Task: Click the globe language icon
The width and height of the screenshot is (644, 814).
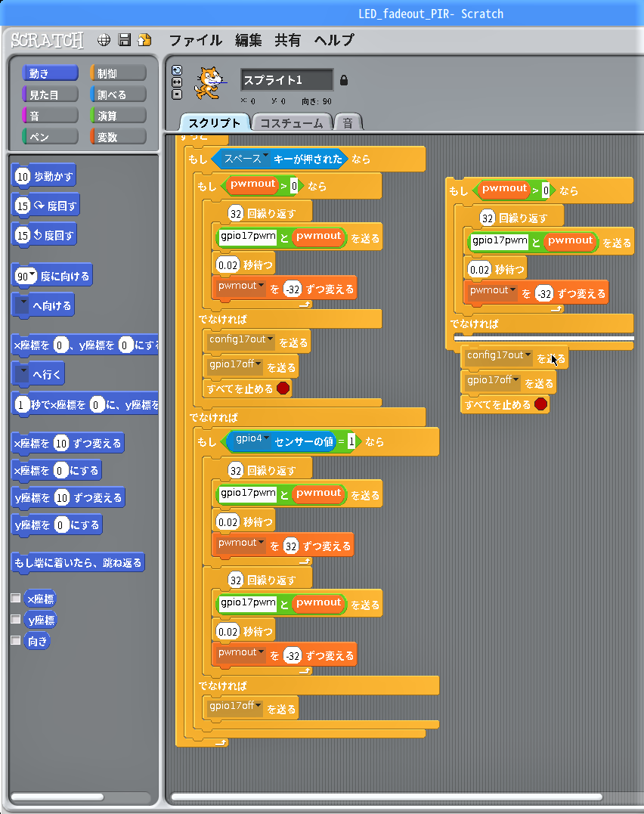Action: click(x=104, y=40)
